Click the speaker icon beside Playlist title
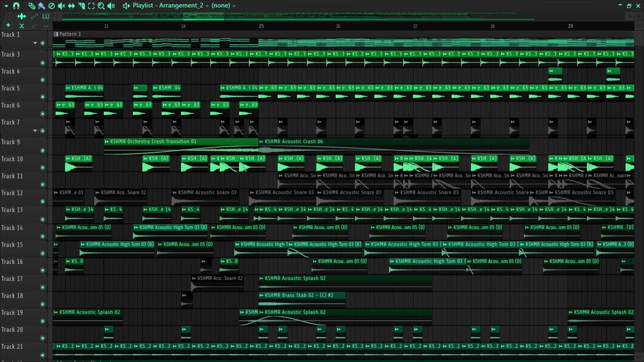The height and width of the screenshot is (362, 644). (x=126, y=6)
